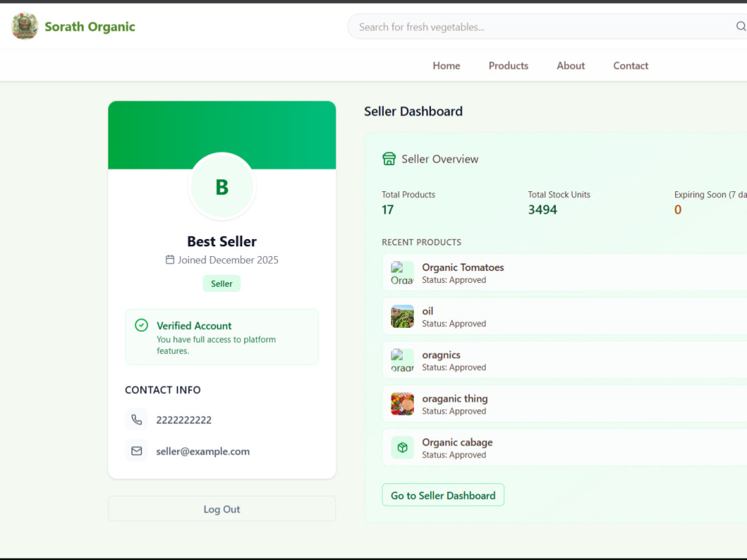747x560 pixels.
Task: Click the phone icon in Contact Info
Action: point(137,420)
